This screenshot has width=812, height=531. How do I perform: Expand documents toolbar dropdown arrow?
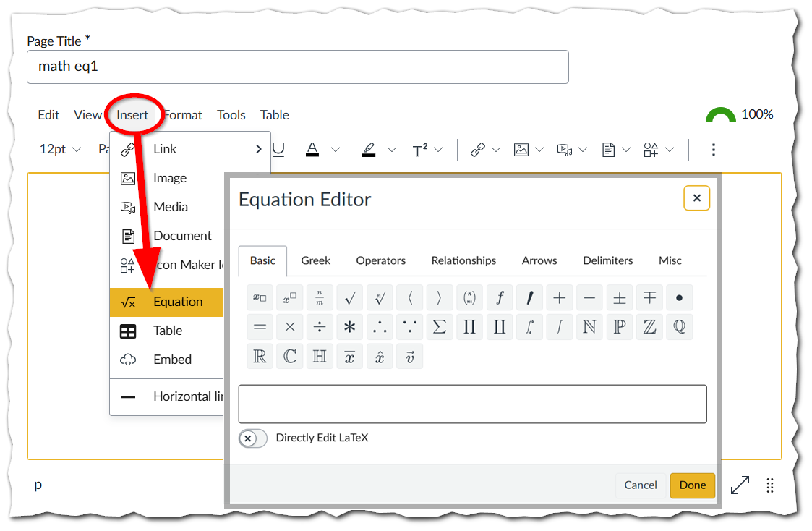click(x=626, y=150)
